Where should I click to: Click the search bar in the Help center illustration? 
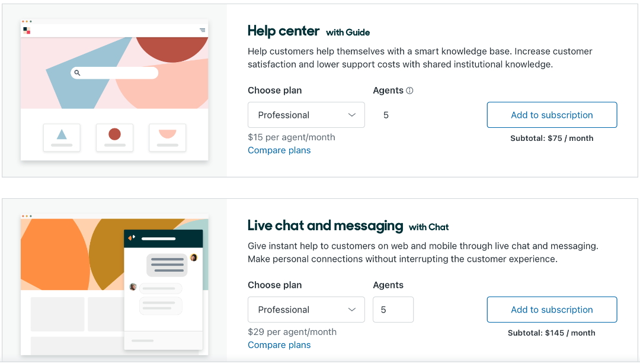tap(119, 73)
